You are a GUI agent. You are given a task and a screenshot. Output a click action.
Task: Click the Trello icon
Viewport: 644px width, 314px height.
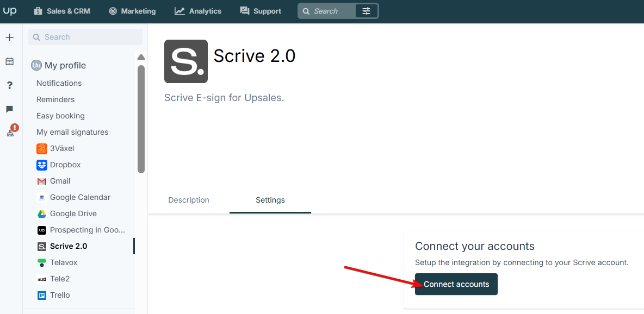tap(41, 295)
